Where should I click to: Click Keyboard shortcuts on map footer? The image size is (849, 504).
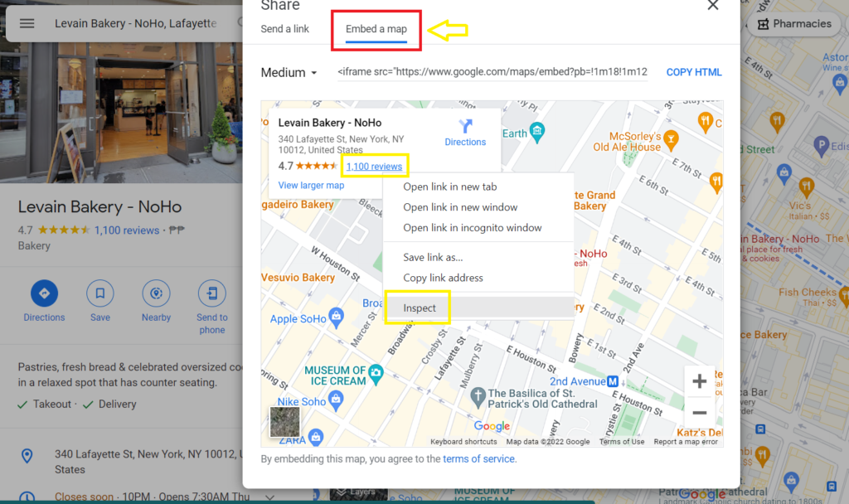(x=463, y=442)
